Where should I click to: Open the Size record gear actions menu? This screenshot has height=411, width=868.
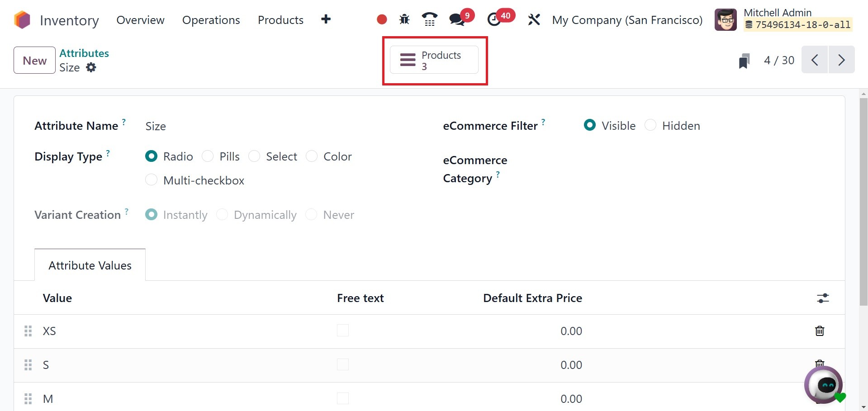[91, 67]
